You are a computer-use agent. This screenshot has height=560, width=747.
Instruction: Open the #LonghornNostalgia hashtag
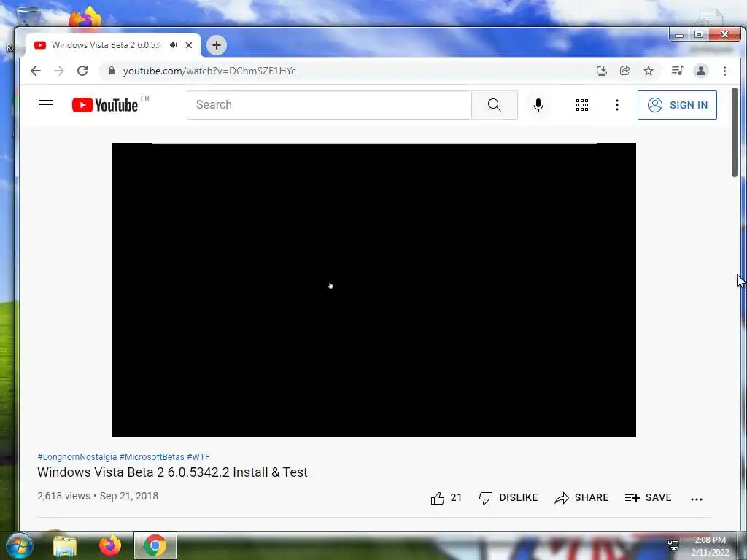point(77,456)
